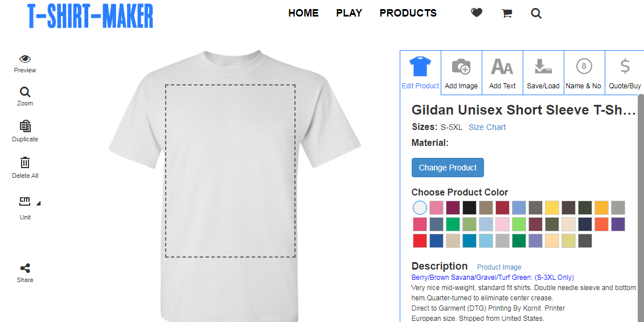
Task: Open the Preview eye icon
Action: (x=25, y=59)
